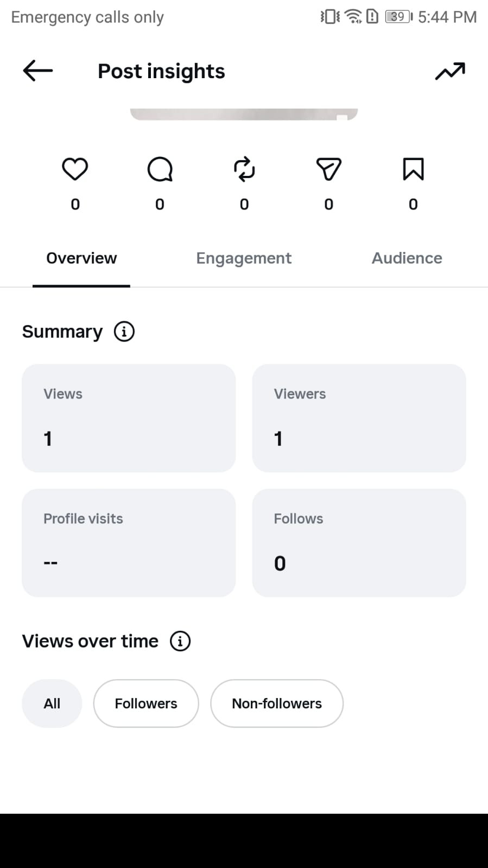Tap the post preview thumbnail strip
The image size is (488, 868).
(x=244, y=114)
